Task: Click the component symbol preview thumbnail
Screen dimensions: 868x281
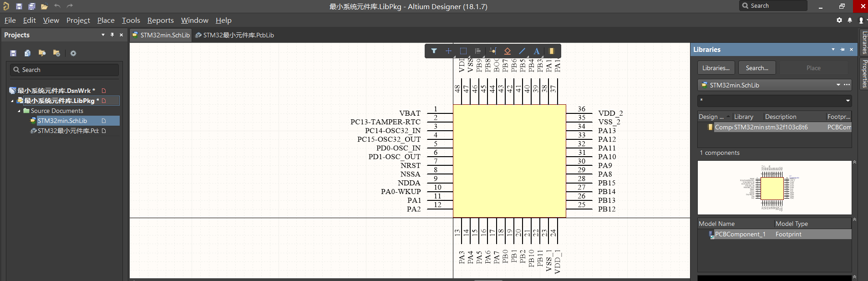Action: point(774,188)
